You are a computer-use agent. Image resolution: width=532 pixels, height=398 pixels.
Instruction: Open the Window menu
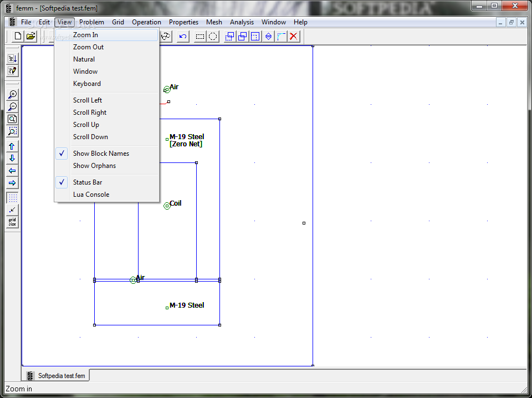(x=273, y=22)
